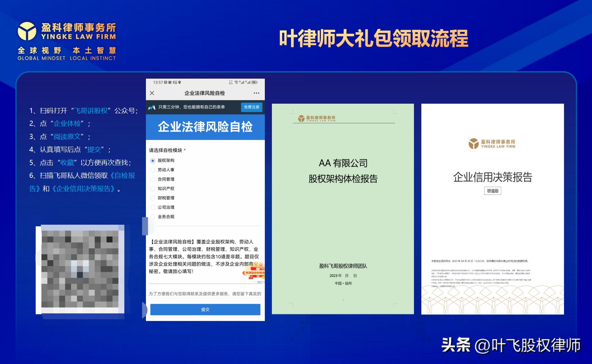Tap the 提交 submit button
Image resolution: width=592 pixels, height=364 pixels.
click(205, 309)
